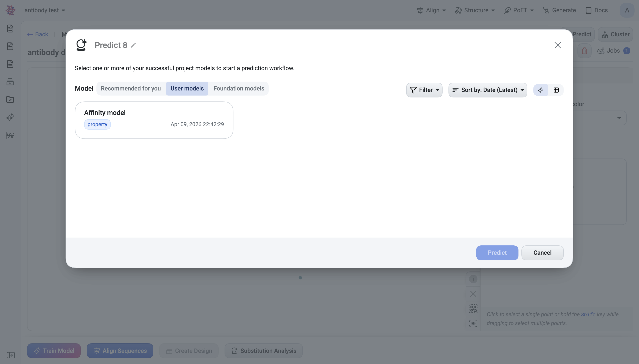Click the property tag on Affinity model
Viewport: 639px width, 364px height.
(x=97, y=124)
